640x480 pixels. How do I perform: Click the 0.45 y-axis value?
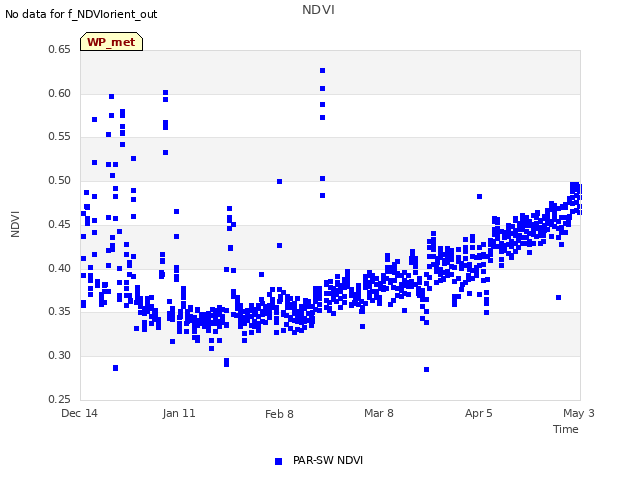(59, 224)
